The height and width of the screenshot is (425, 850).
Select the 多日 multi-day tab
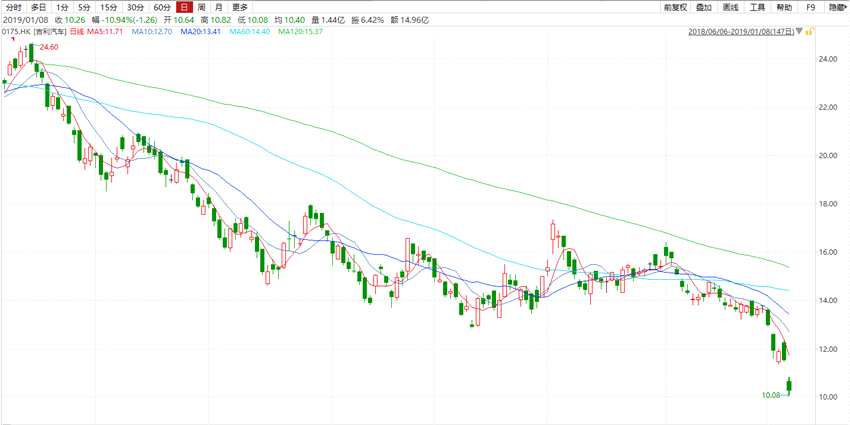click(38, 8)
